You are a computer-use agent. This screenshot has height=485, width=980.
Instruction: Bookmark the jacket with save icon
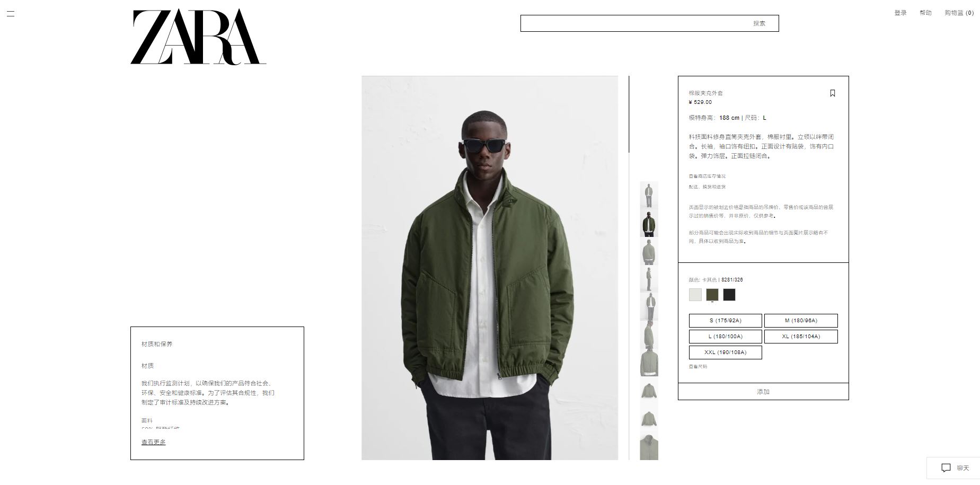[832, 93]
